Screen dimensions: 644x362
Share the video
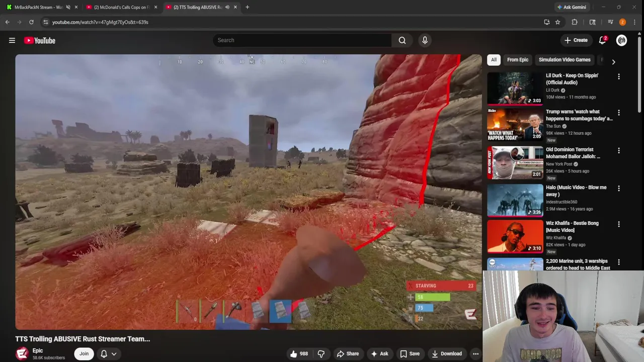(x=348, y=354)
